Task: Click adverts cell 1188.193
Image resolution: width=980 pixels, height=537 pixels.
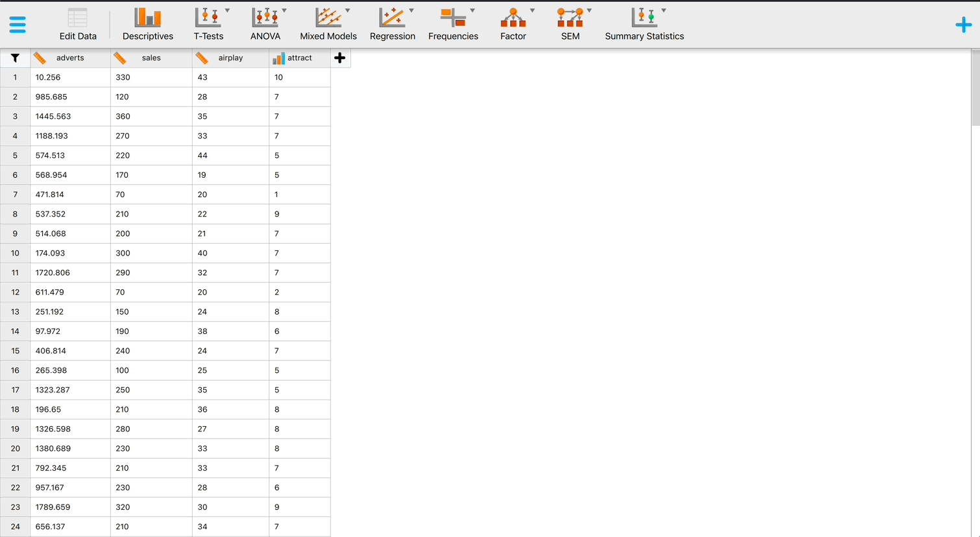Action: (x=70, y=136)
